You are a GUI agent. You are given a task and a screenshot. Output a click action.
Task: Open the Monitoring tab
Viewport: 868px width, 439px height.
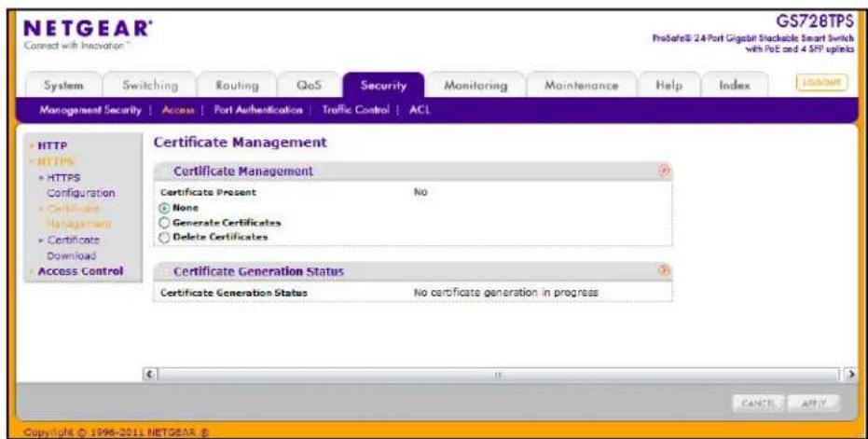pyautogui.click(x=475, y=85)
